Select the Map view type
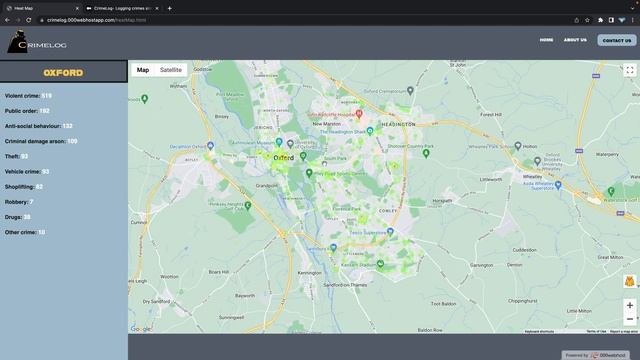 click(143, 70)
